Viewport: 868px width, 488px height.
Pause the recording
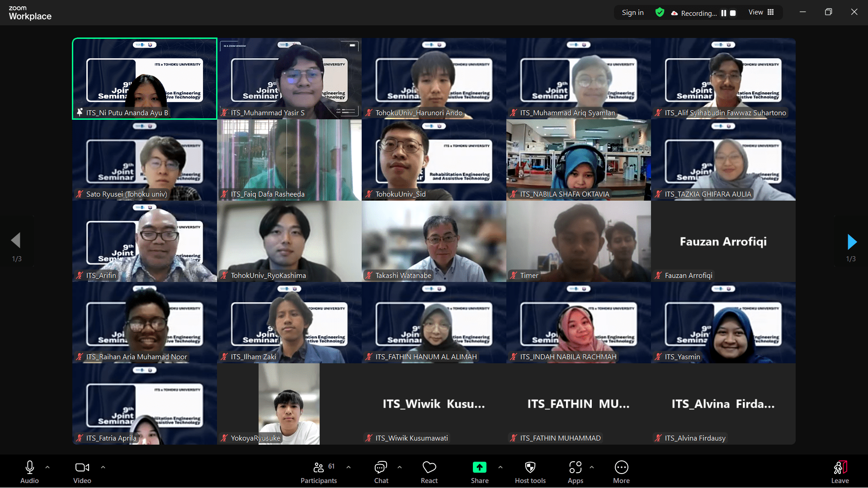[x=724, y=13]
